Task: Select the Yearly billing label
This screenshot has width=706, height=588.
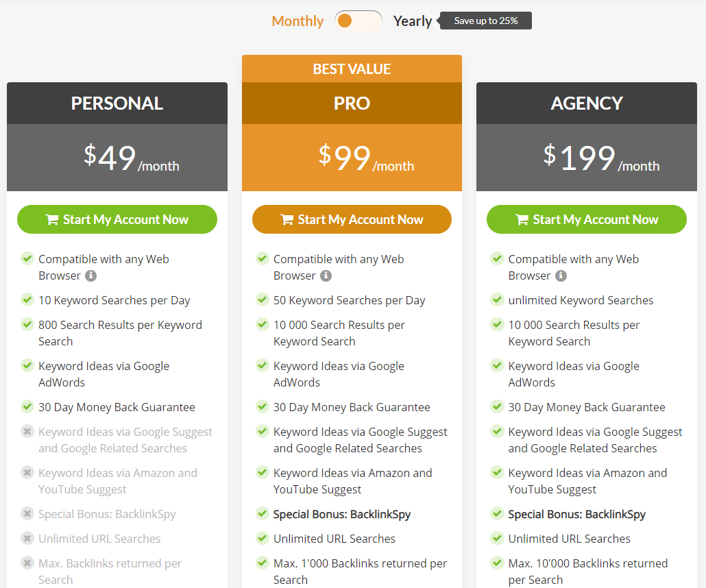Action: tap(413, 21)
